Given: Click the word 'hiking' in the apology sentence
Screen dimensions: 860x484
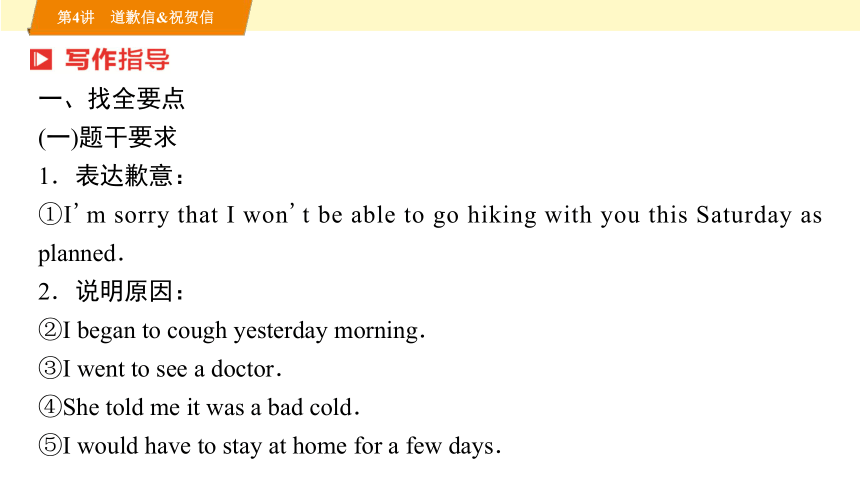Looking at the screenshot, I should coord(502,215).
